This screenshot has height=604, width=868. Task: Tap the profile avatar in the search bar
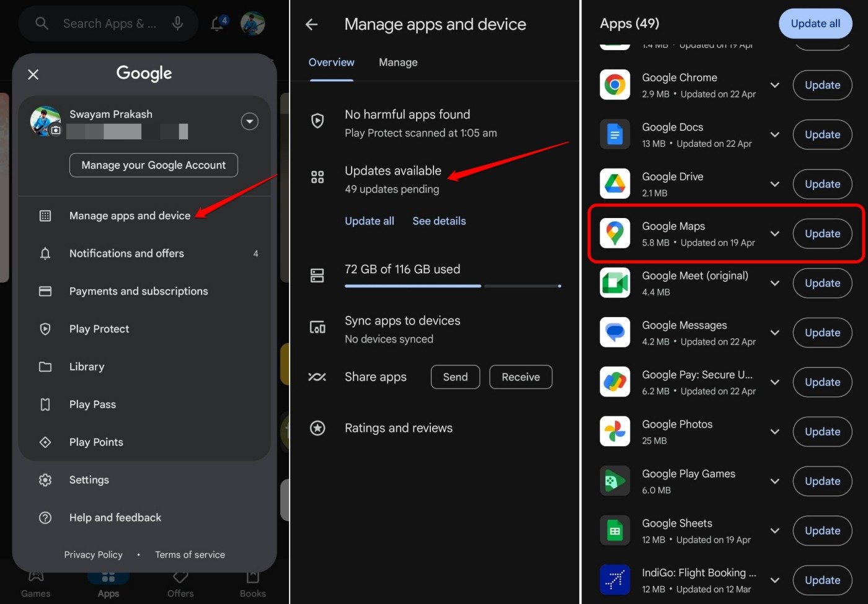click(252, 23)
